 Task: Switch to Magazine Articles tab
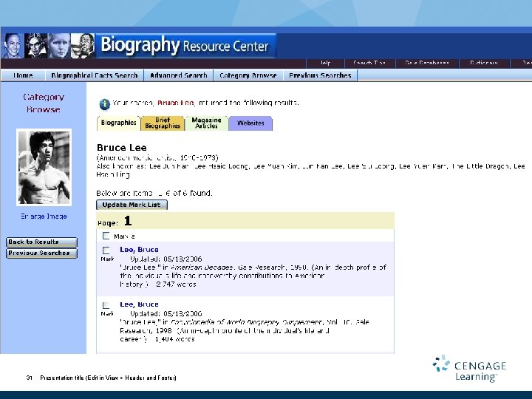coord(206,123)
